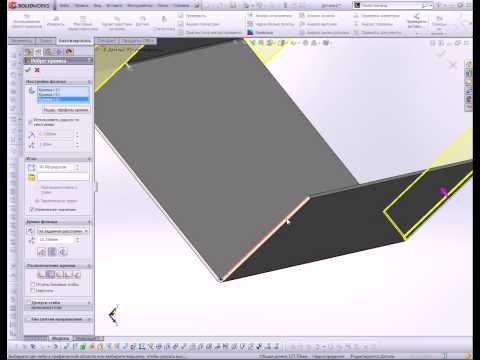
Task: Choose Bend from Virtual Sharp position
Action: (x=68, y=275)
